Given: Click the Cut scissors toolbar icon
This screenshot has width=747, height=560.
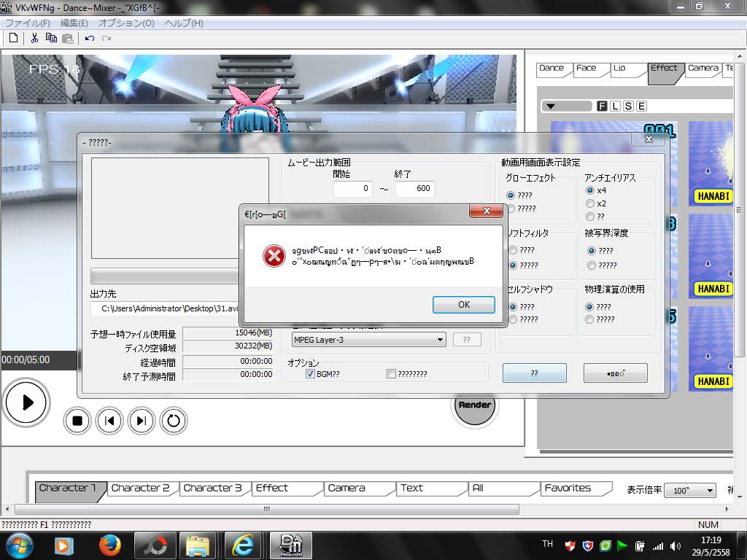Looking at the screenshot, I should 34,38.
